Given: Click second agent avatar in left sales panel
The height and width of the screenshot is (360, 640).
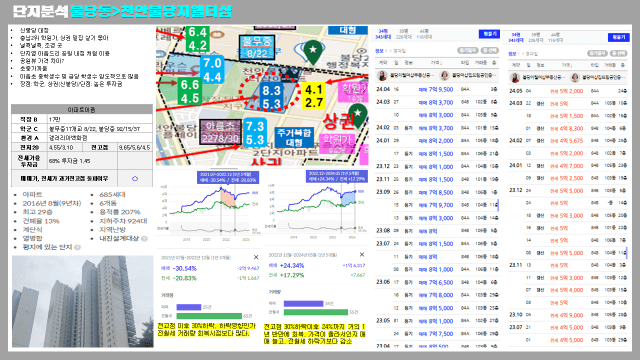Looking at the screenshot, I should click(444, 76).
